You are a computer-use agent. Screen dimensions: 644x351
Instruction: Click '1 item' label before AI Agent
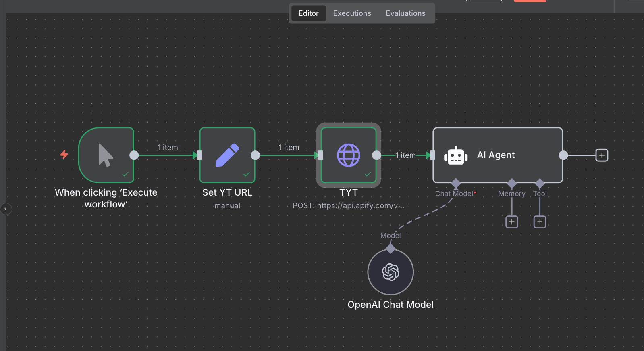click(405, 155)
